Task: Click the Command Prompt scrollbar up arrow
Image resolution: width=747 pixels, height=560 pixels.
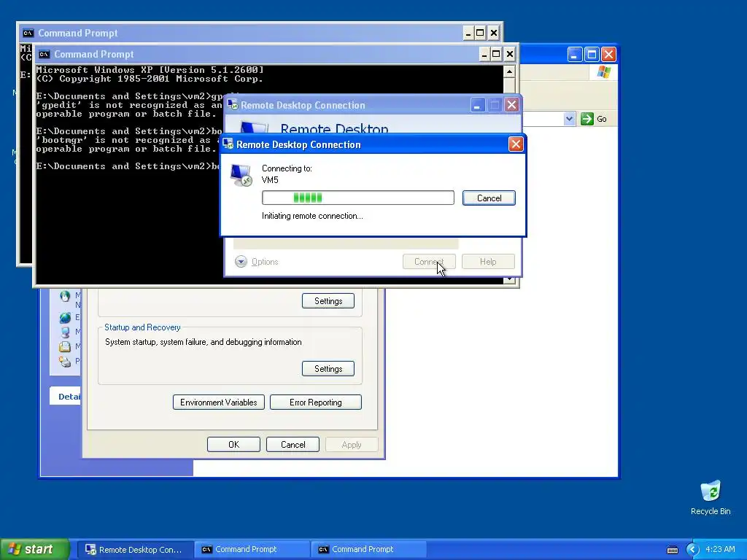Action: click(x=509, y=72)
